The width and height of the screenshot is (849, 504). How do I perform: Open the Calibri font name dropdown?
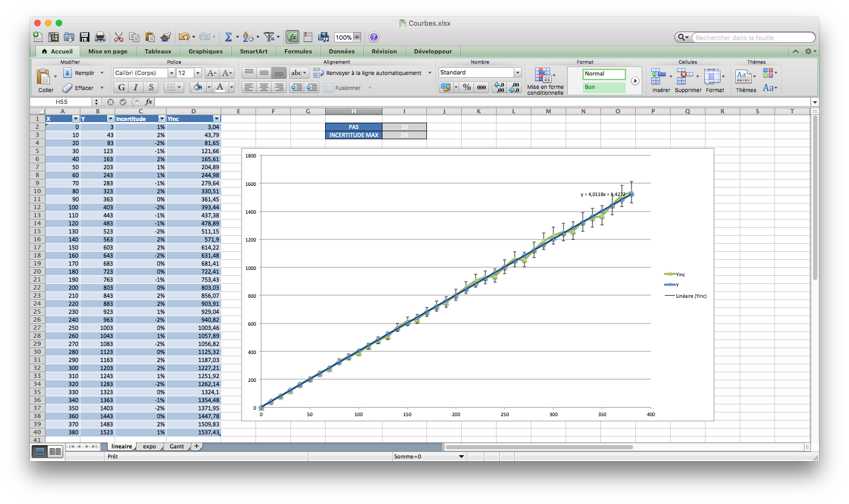tap(171, 73)
